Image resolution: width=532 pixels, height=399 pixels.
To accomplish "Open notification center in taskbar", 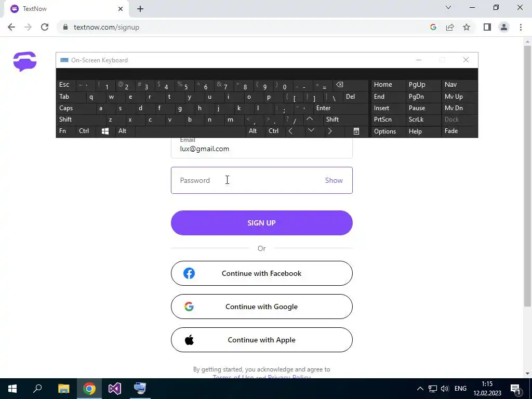I will pyautogui.click(x=515, y=389).
